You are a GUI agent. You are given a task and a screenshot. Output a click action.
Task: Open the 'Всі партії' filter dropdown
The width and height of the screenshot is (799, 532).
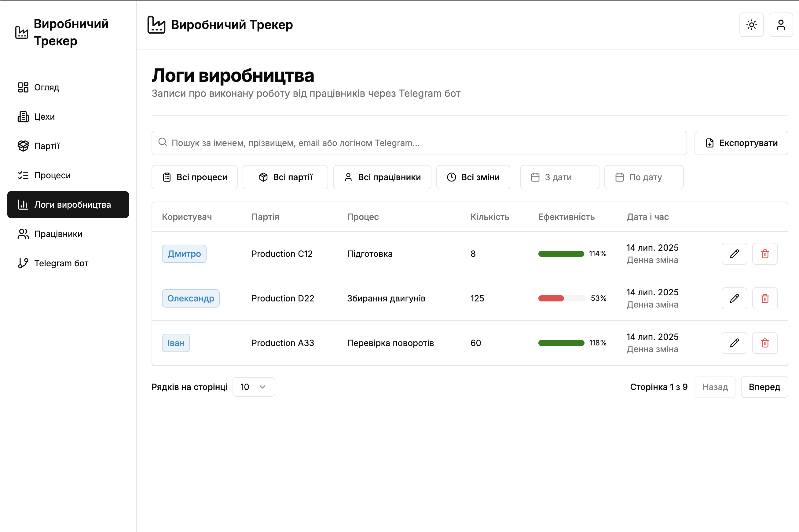[285, 177]
